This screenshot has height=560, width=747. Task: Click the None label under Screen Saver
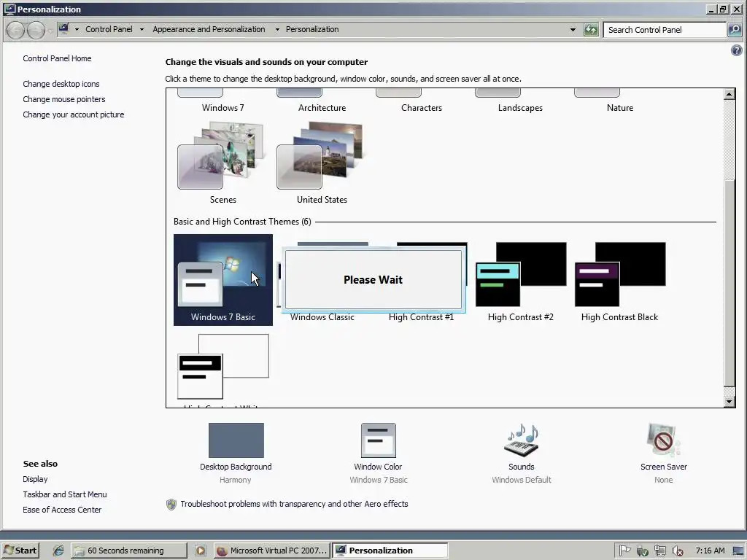point(663,480)
